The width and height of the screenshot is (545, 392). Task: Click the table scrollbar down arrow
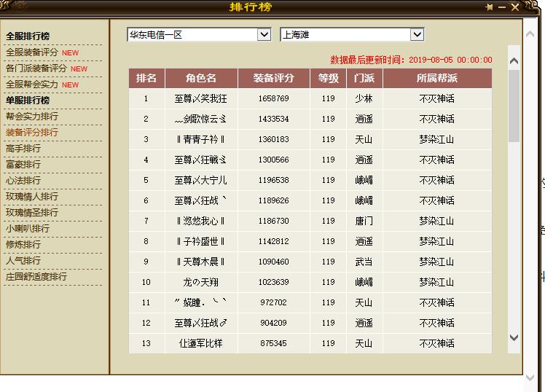point(514,337)
